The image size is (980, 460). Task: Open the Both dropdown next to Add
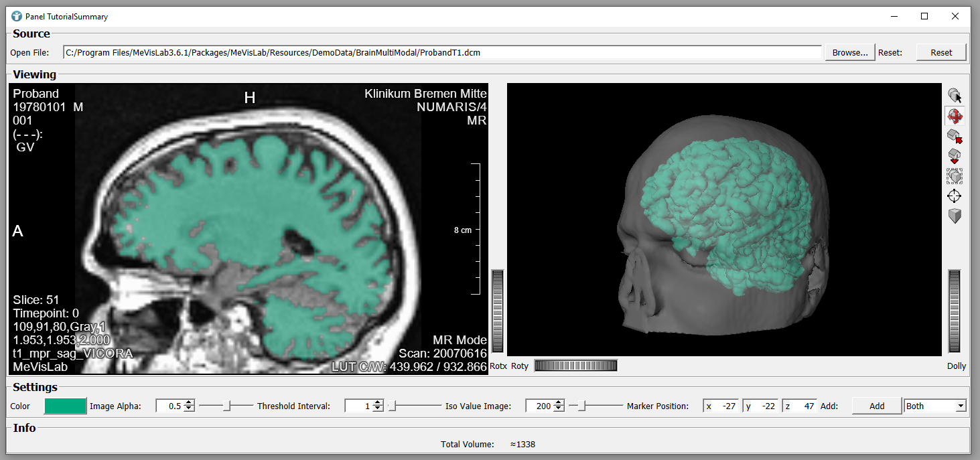click(934, 406)
